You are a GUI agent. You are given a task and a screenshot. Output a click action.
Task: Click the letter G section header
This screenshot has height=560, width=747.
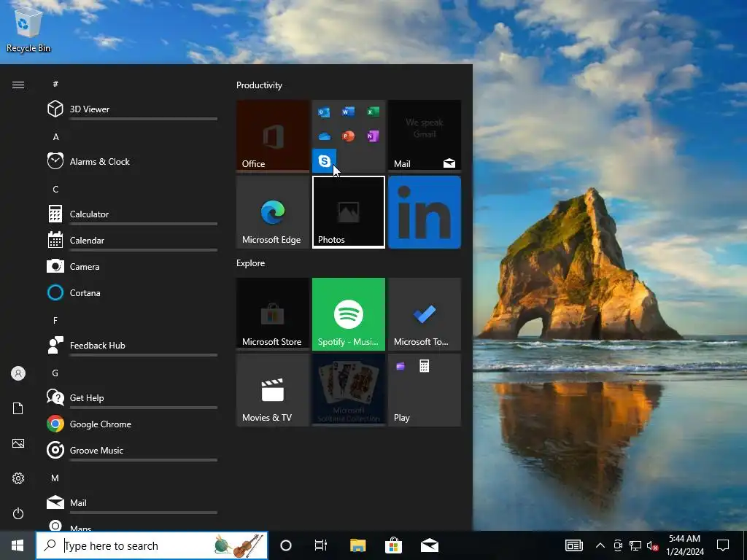coord(55,373)
